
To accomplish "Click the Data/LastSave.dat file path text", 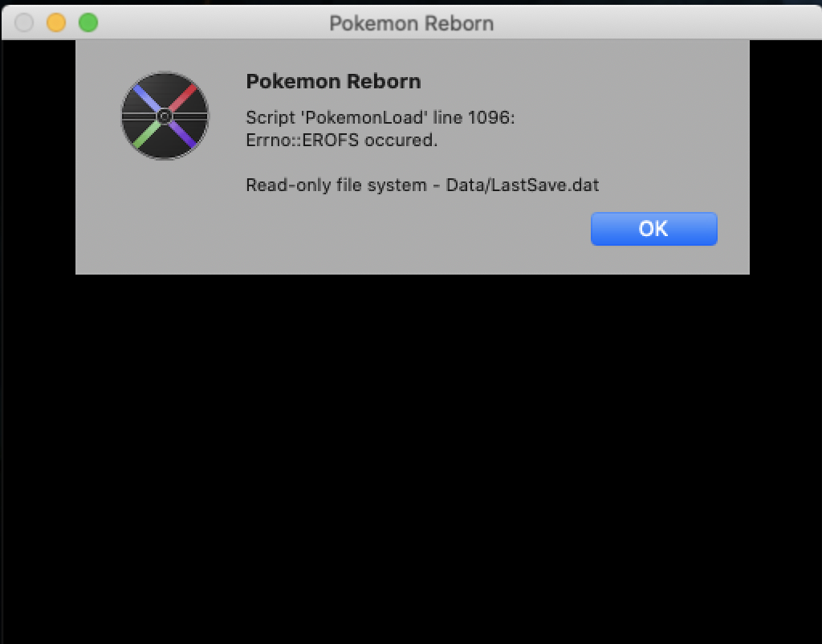I will coord(522,185).
